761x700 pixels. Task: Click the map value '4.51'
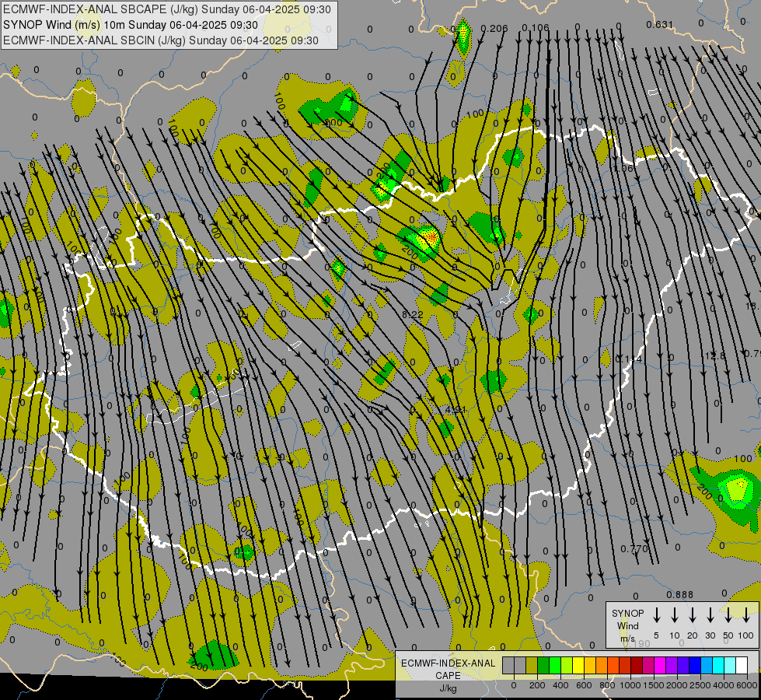tap(456, 410)
